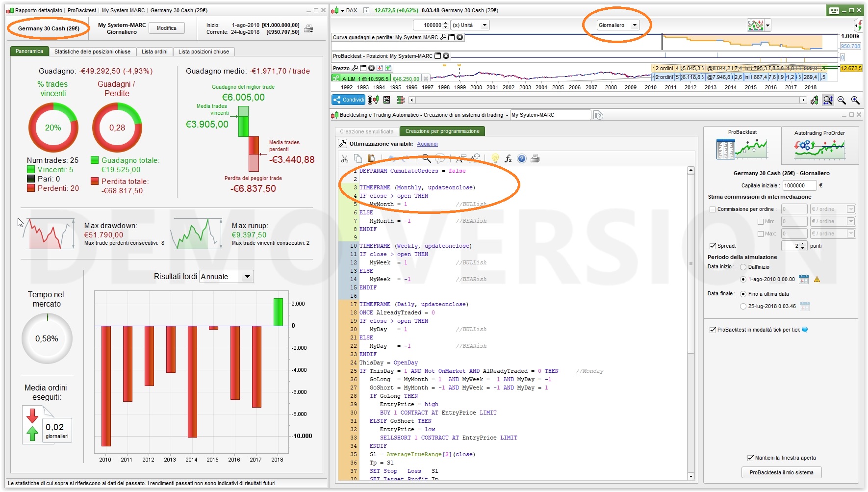
Task: Uncheck the Spread checkbox
Action: pos(713,246)
